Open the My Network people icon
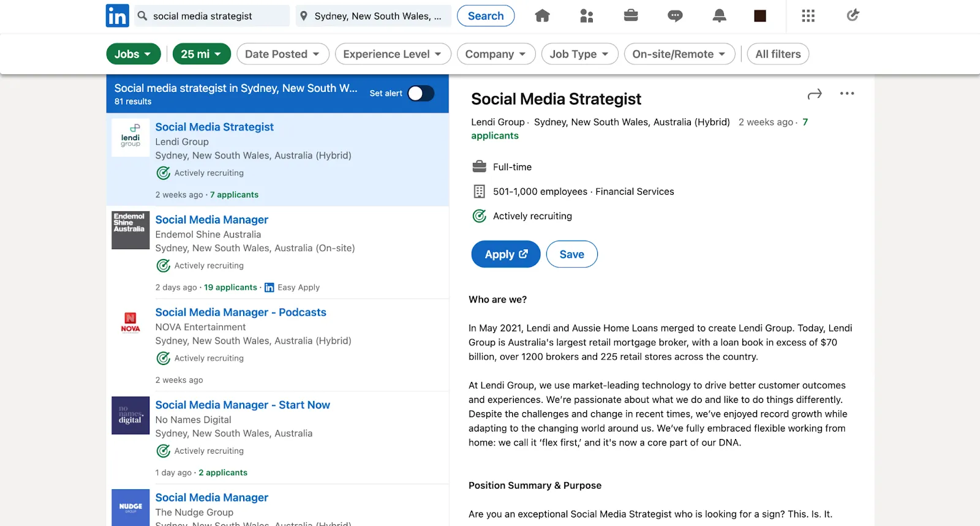 [x=586, y=16]
